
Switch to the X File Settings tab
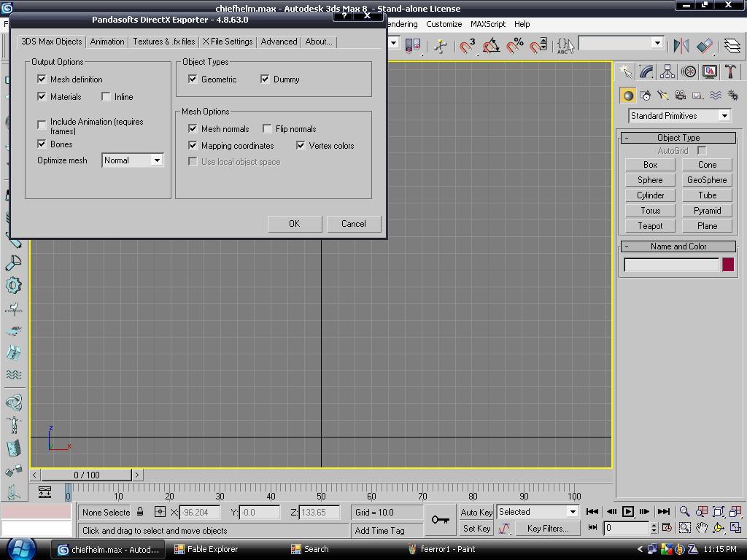[x=228, y=42]
